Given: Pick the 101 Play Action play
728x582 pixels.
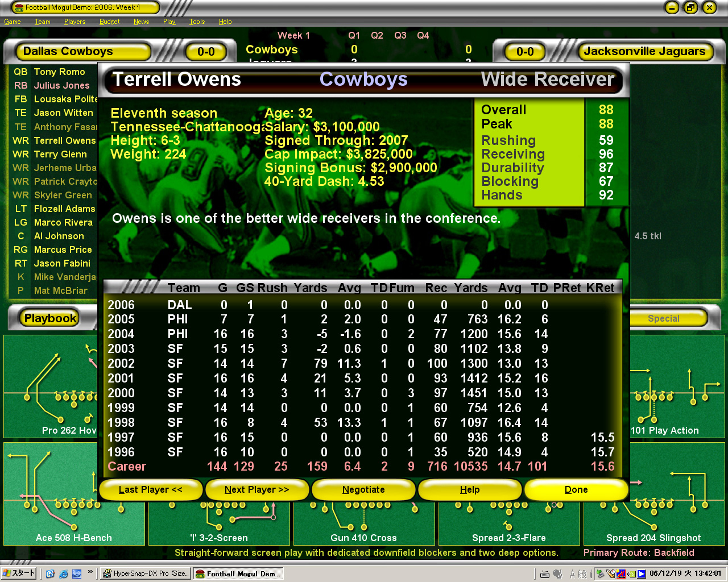Looking at the screenshot, I should point(677,386).
